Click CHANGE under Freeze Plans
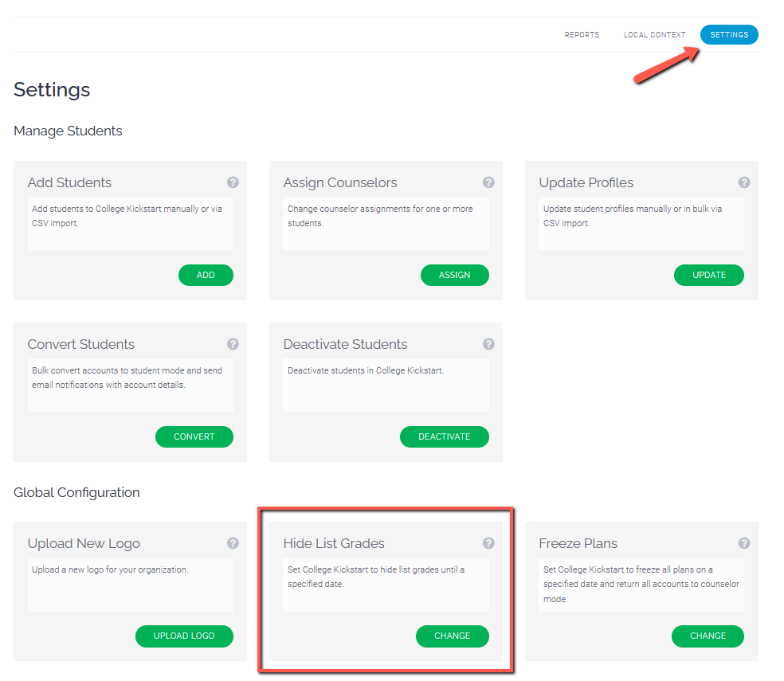The width and height of the screenshot is (784, 681). 708,636
